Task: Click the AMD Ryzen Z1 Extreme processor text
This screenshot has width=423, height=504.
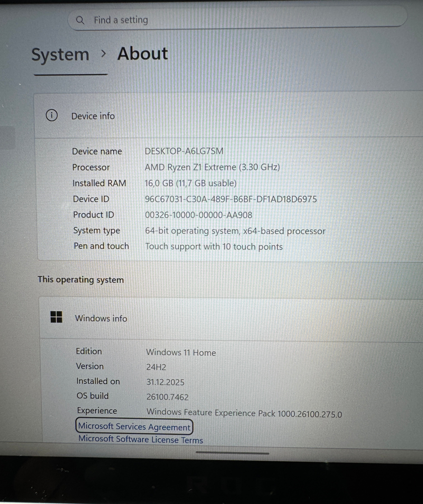Action: [x=212, y=167]
